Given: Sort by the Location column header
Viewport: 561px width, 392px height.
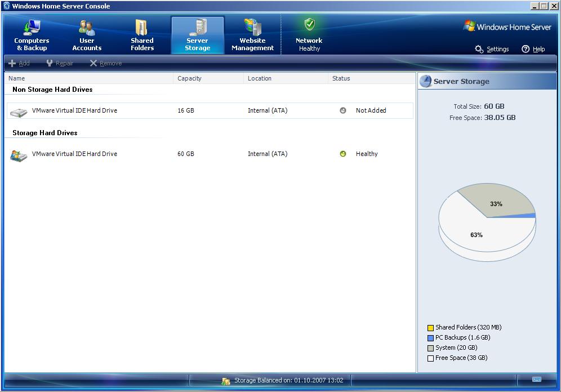Looking at the screenshot, I should pos(286,78).
